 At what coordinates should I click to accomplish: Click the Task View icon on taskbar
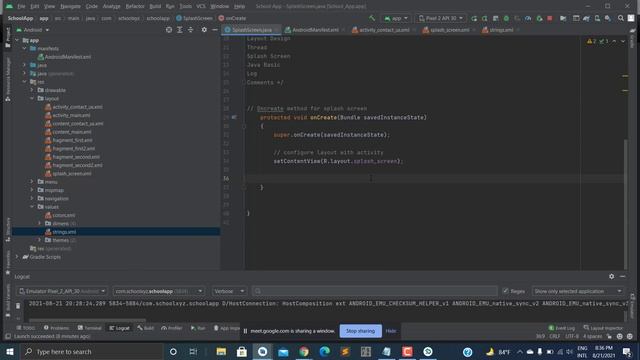193,351
